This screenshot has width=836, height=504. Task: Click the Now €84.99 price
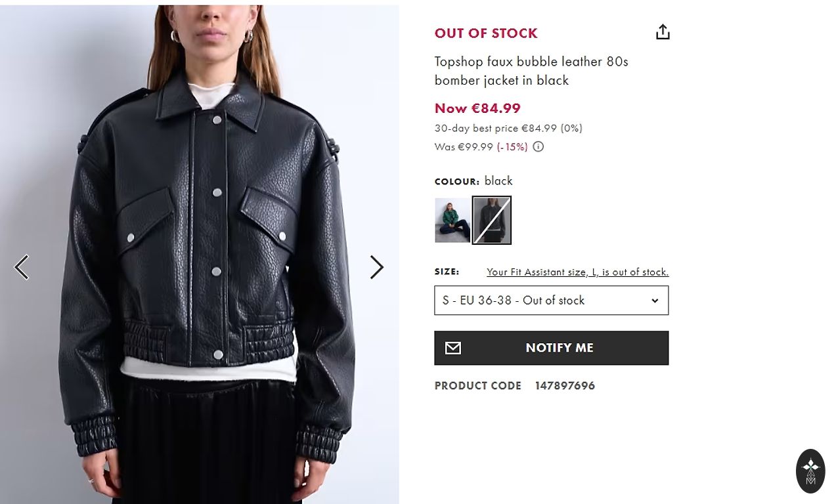pos(477,108)
